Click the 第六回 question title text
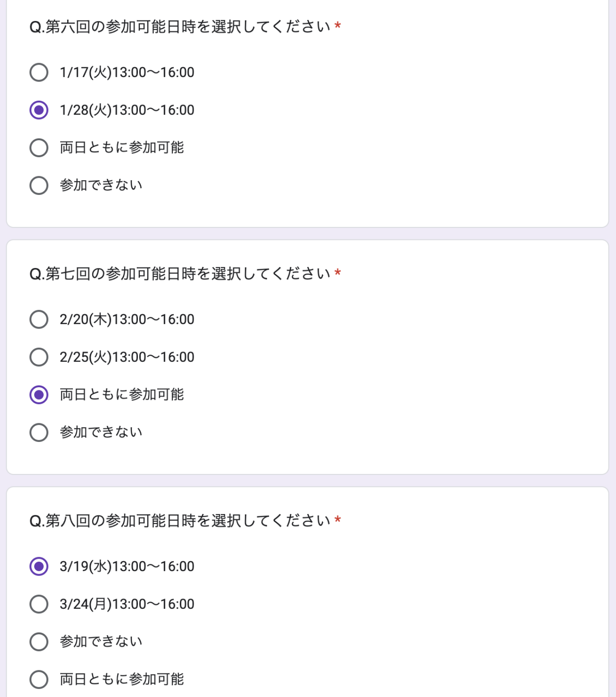The height and width of the screenshot is (697, 616). 180,27
